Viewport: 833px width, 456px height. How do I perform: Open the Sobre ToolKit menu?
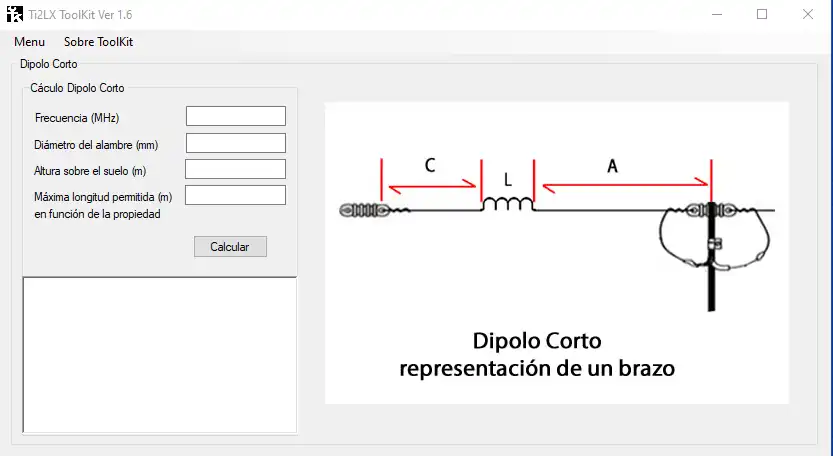pyautogui.click(x=98, y=42)
